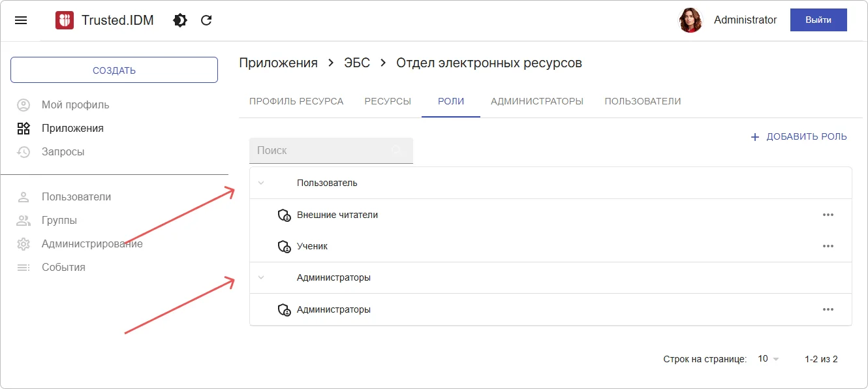The width and height of the screenshot is (868, 389).
Task: Open the rows per page dropdown
Action: point(768,359)
